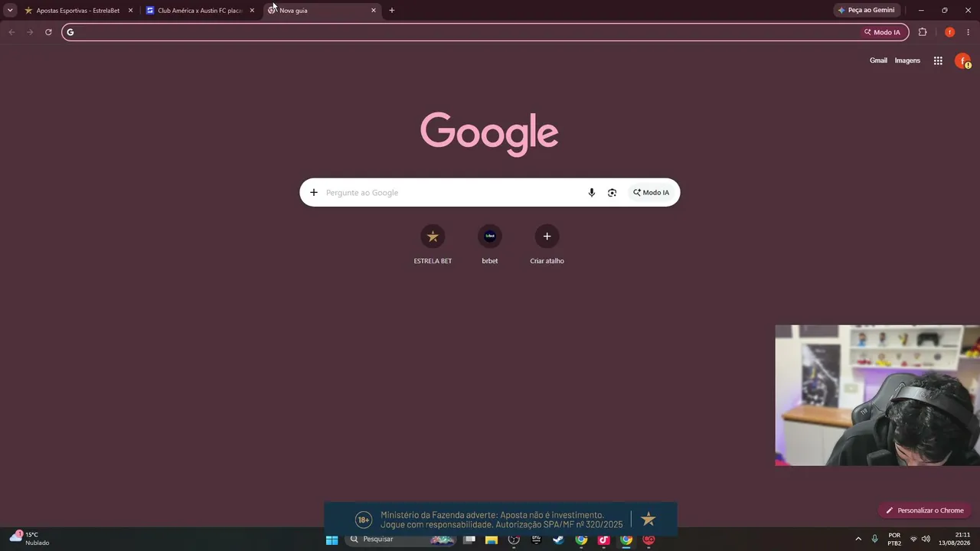Open the Chrome profile avatar in toolbar

click(950, 32)
